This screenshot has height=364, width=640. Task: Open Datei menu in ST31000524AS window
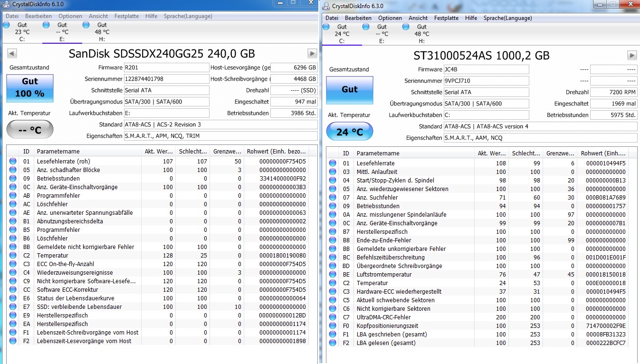point(332,18)
